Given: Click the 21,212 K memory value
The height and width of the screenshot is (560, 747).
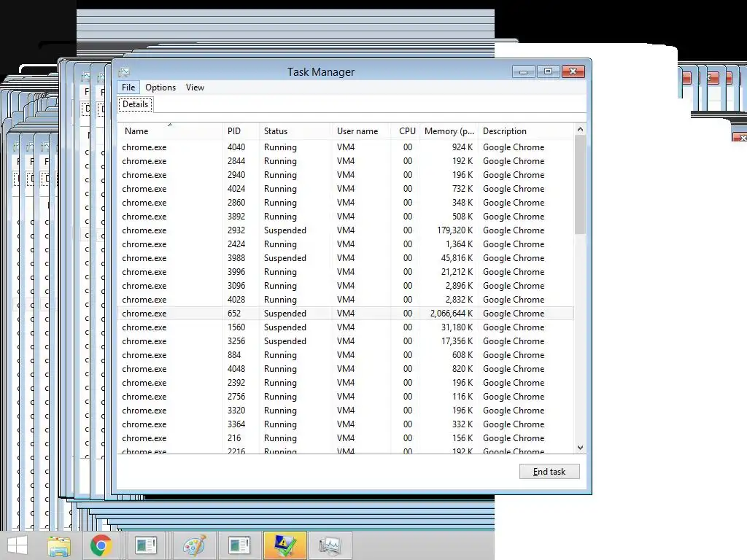Looking at the screenshot, I should [457, 272].
